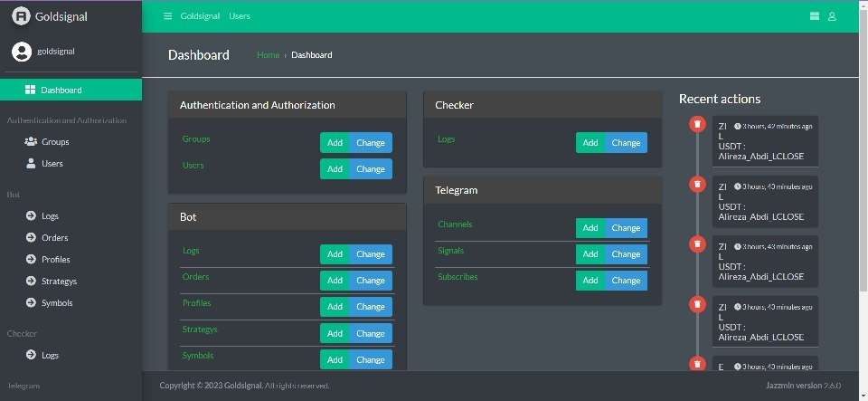Screen dimensions: 868x401
Task: Click the Change button for Signals
Action: tap(626, 254)
